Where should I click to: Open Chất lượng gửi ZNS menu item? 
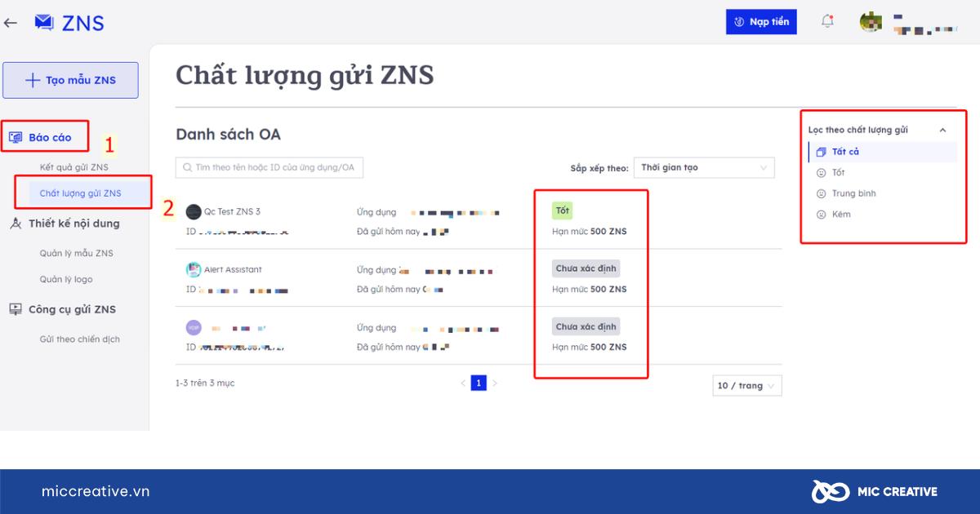coord(81,193)
